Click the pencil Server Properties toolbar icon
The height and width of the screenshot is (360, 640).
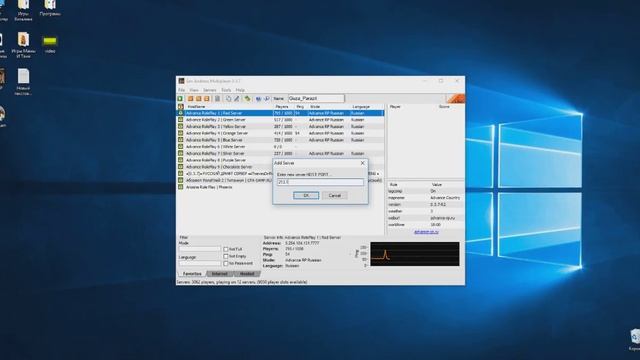(236, 98)
